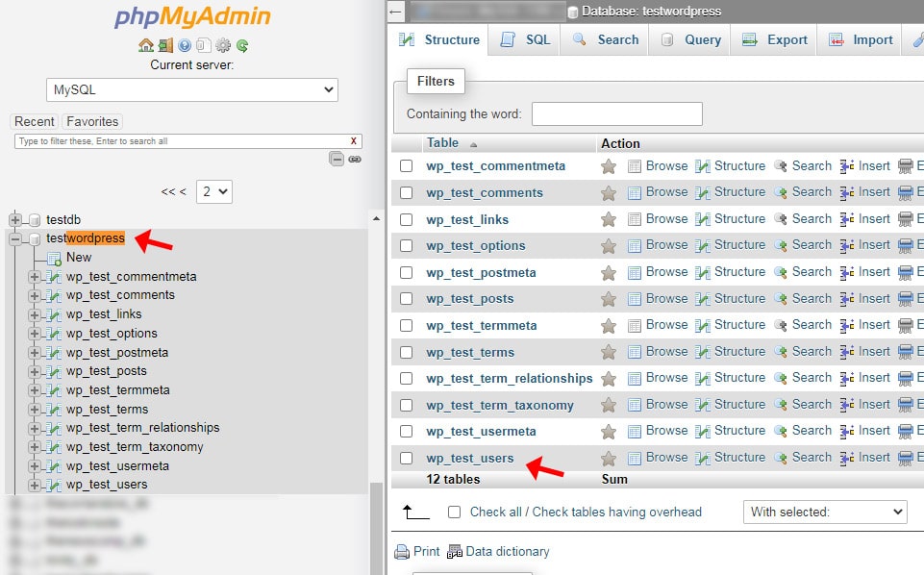Collapse the main panel left arrow button
Screen dimensions: 924x575
396,12
